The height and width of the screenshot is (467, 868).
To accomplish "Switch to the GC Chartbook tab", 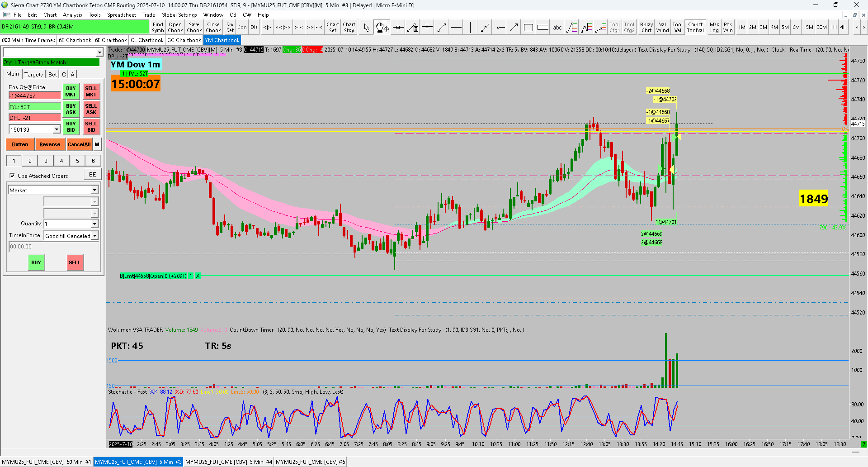I will coord(184,40).
